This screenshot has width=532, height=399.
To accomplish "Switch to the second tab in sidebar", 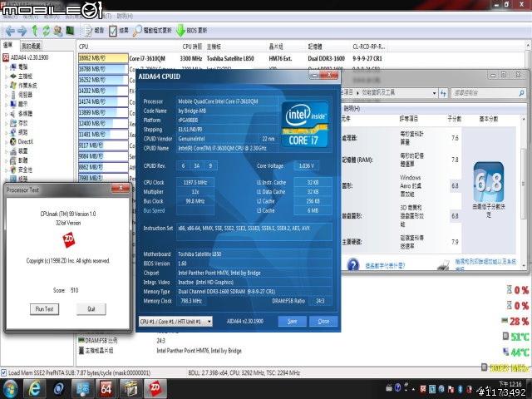I will tap(32, 45).
